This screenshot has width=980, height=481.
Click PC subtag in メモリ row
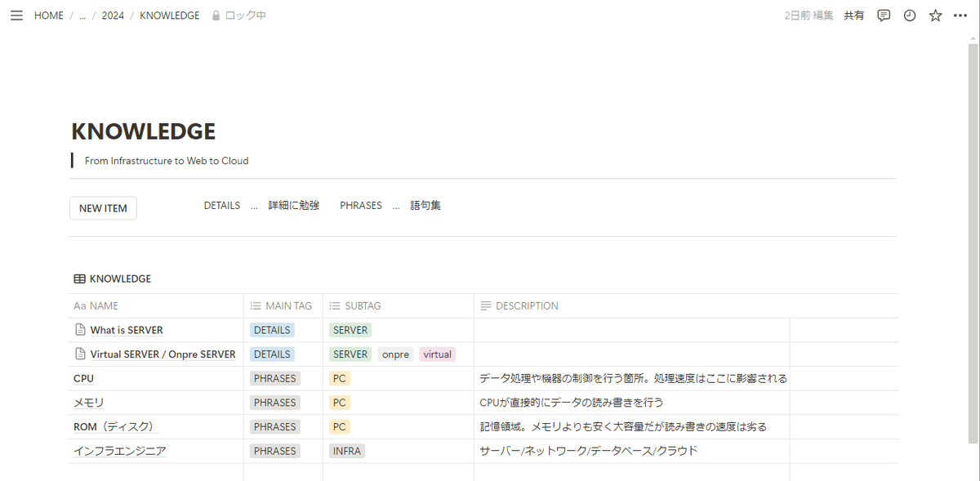(340, 403)
